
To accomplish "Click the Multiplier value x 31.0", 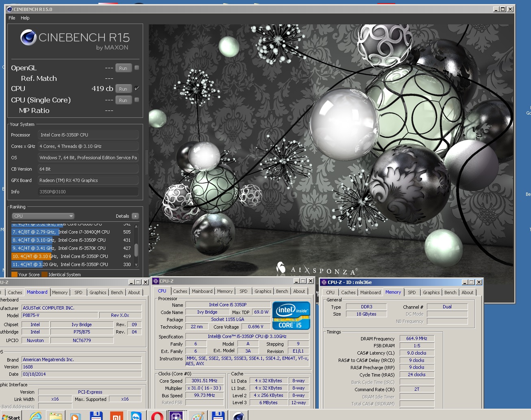I will pyautogui.click(x=205, y=388).
